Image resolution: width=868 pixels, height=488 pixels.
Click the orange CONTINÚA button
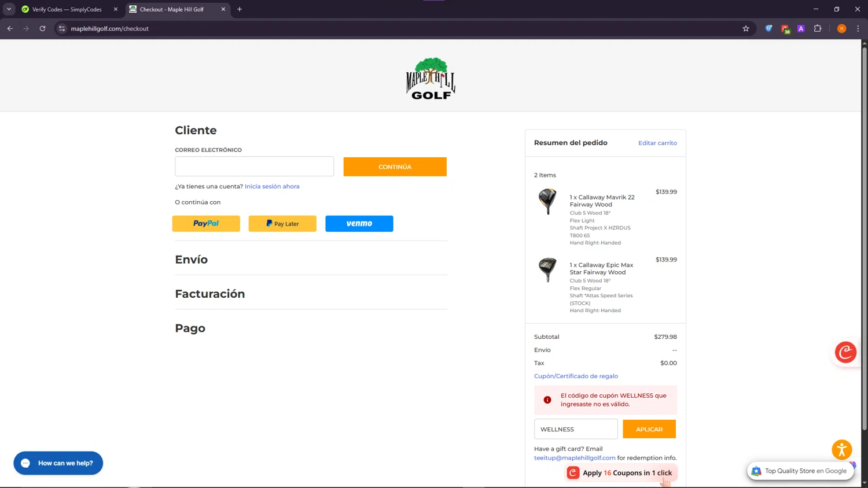(x=395, y=167)
